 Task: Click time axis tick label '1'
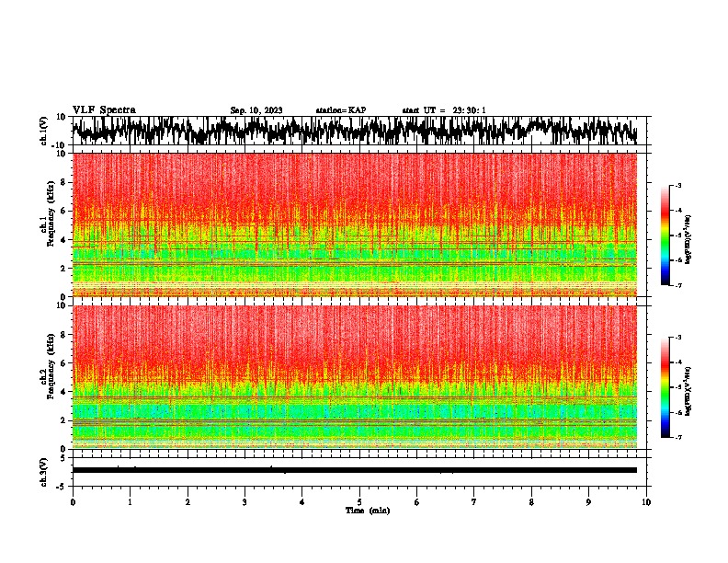coord(130,502)
